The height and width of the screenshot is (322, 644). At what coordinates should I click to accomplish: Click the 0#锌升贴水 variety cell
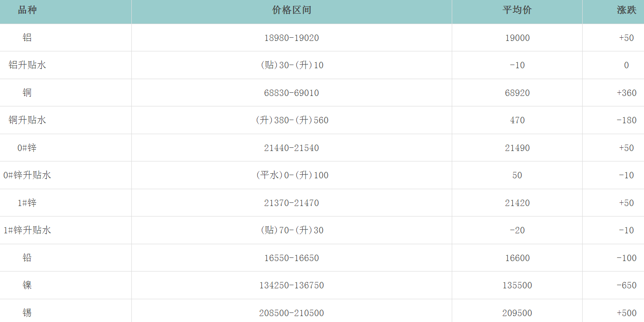tap(27, 175)
